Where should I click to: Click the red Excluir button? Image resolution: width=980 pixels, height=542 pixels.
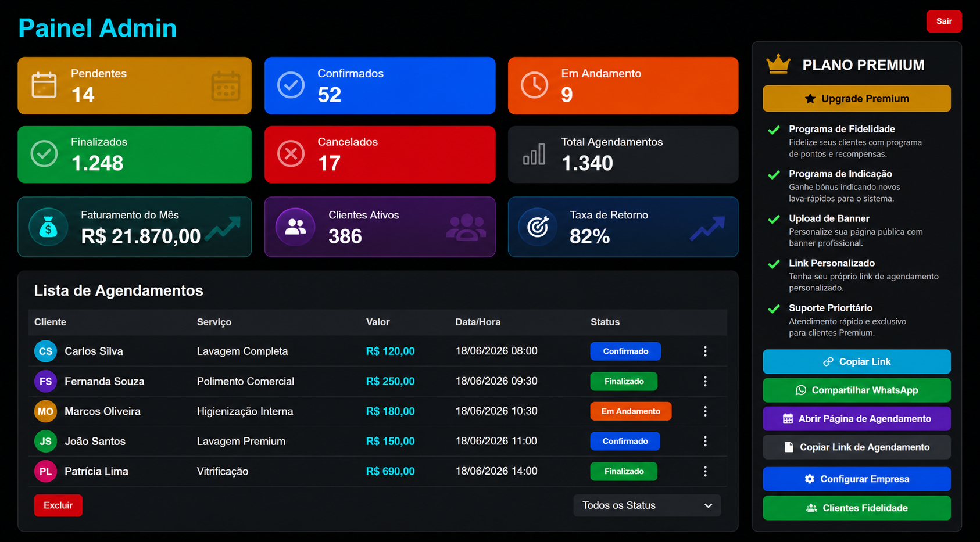tap(58, 505)
